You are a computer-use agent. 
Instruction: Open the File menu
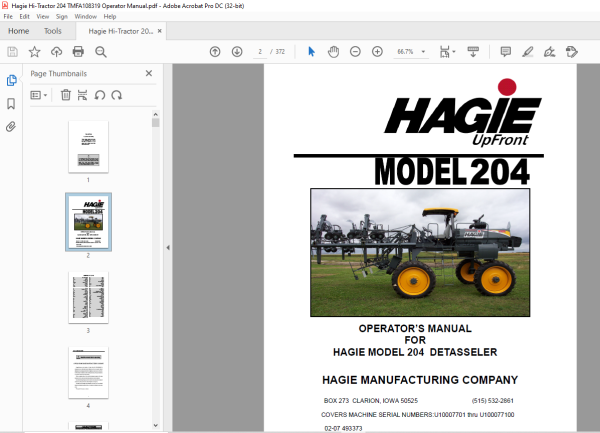point(8,16)
